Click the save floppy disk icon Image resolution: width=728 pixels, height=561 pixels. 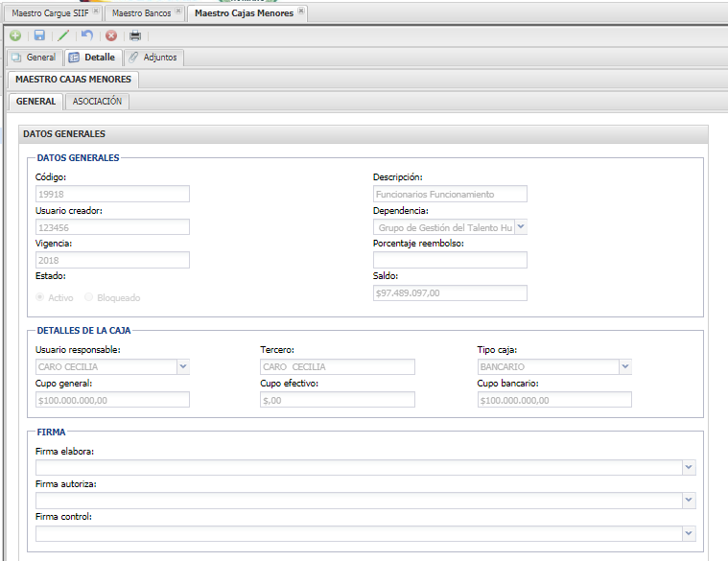point(39,35)
